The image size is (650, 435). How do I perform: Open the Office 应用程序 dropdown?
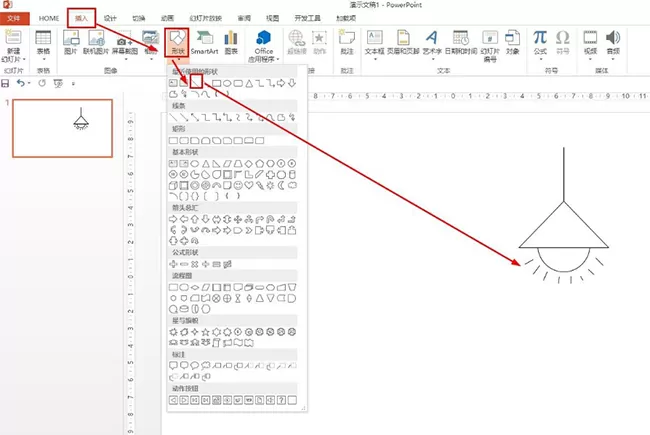(264, 46)
